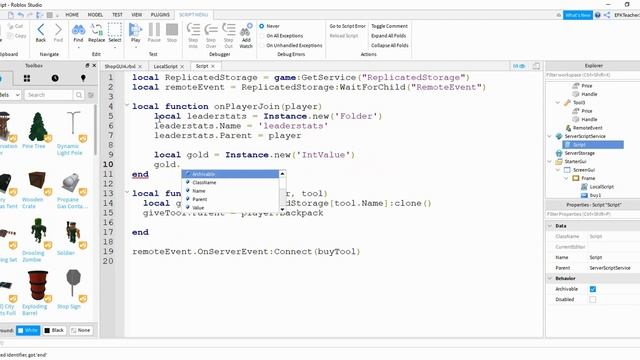
Task: Select the Exploding Barrel thumbnail
Action: 38,286
